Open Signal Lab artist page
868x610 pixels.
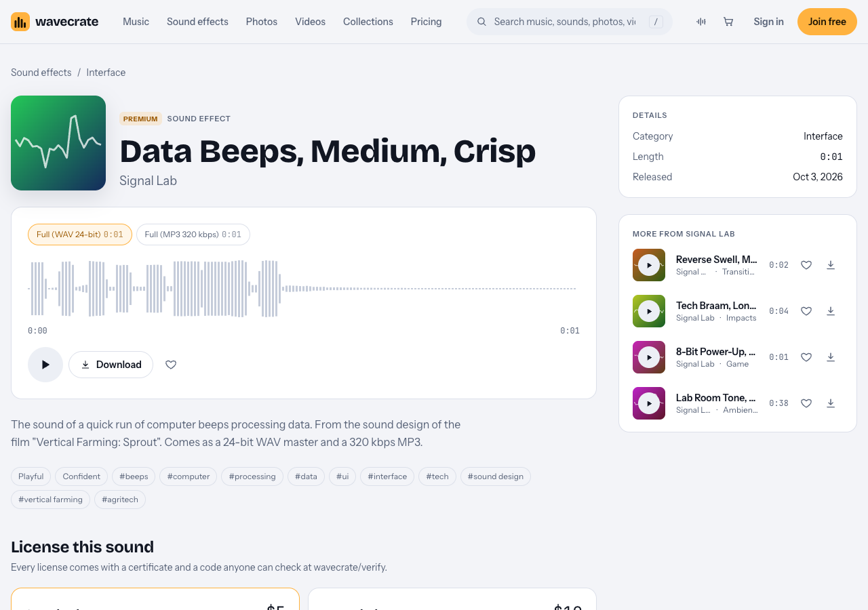(x=148, y=181)
